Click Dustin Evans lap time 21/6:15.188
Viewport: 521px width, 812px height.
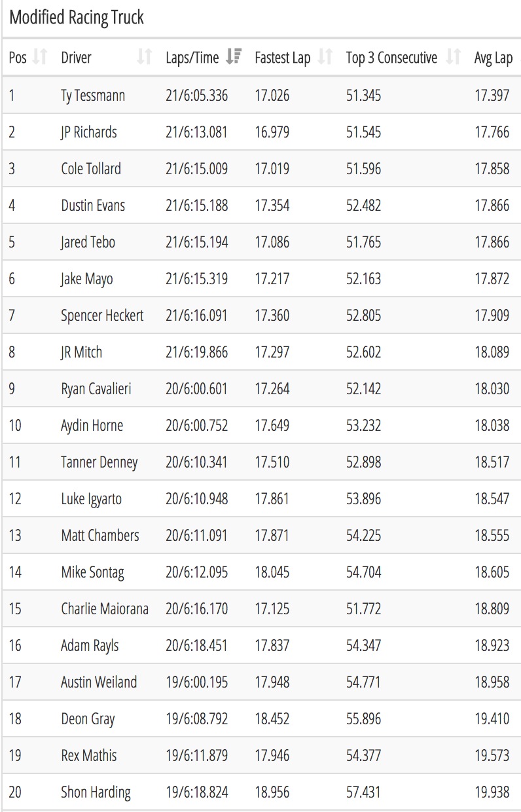[x=197, y=206]
